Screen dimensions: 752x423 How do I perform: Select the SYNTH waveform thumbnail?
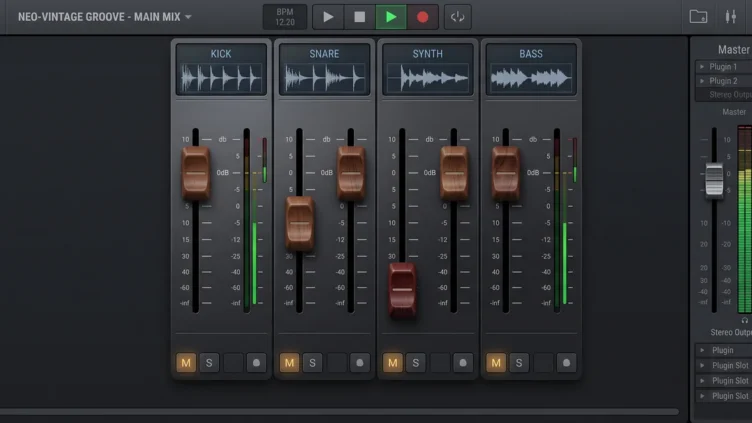coord(428,78)
